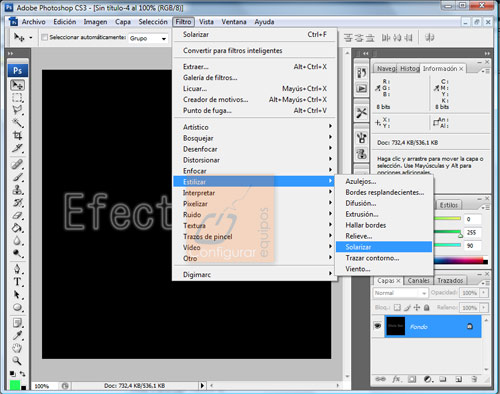Select the Slice tool
Image resolution: width=500 pixels, height=394 pixels.
(x=17, y=148)
